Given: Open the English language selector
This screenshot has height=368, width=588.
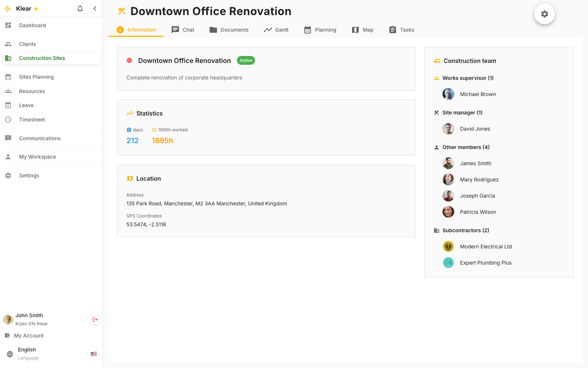Looking at the screenshot, I should 27,350.
